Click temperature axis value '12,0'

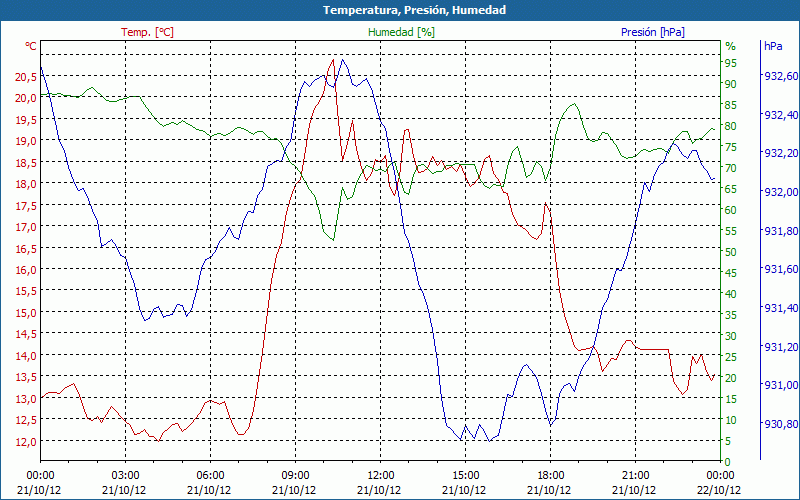click(x=26, y=442)
